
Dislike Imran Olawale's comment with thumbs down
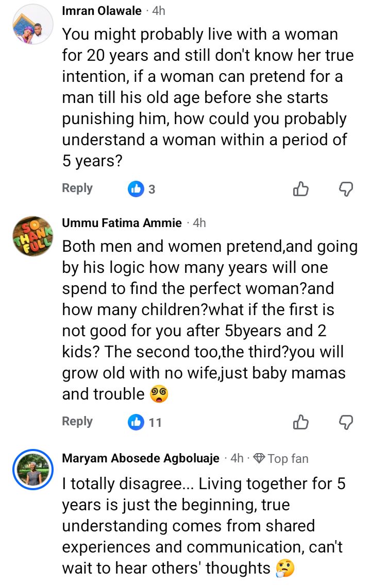coord(346,189)
